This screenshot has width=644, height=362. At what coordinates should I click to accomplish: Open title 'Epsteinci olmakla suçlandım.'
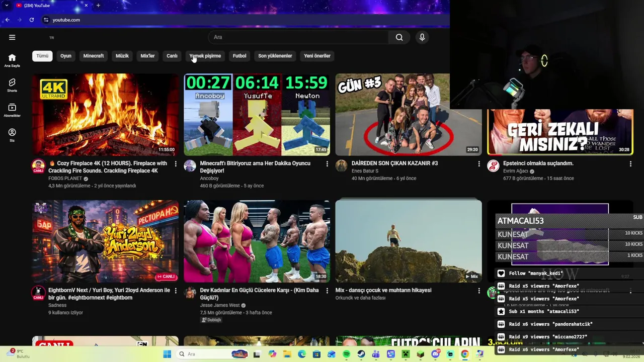pos(538,163)
